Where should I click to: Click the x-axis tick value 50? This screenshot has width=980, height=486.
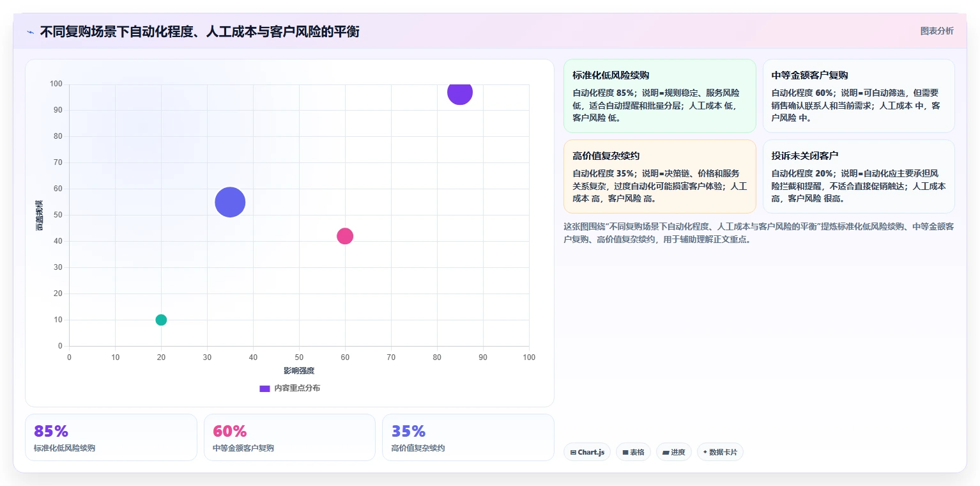299,357
